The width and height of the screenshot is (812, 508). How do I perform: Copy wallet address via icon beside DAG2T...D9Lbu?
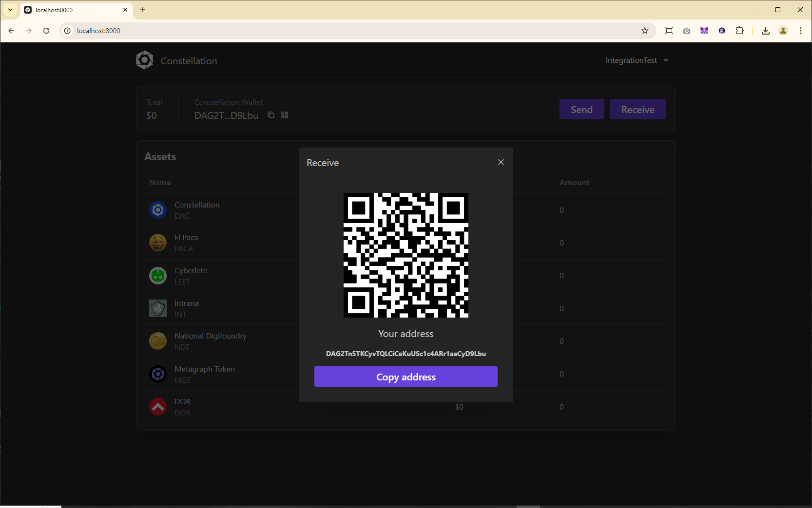coord(271,115)
